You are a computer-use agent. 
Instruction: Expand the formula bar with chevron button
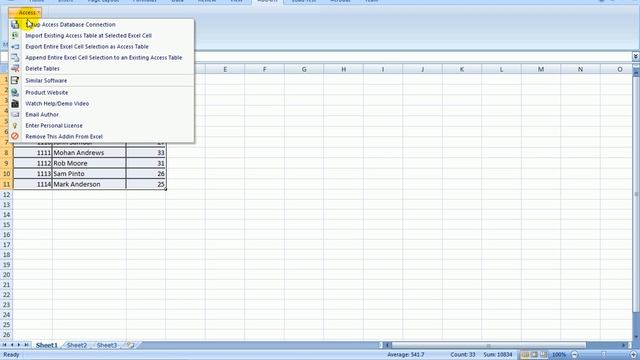tap(636, 56)
